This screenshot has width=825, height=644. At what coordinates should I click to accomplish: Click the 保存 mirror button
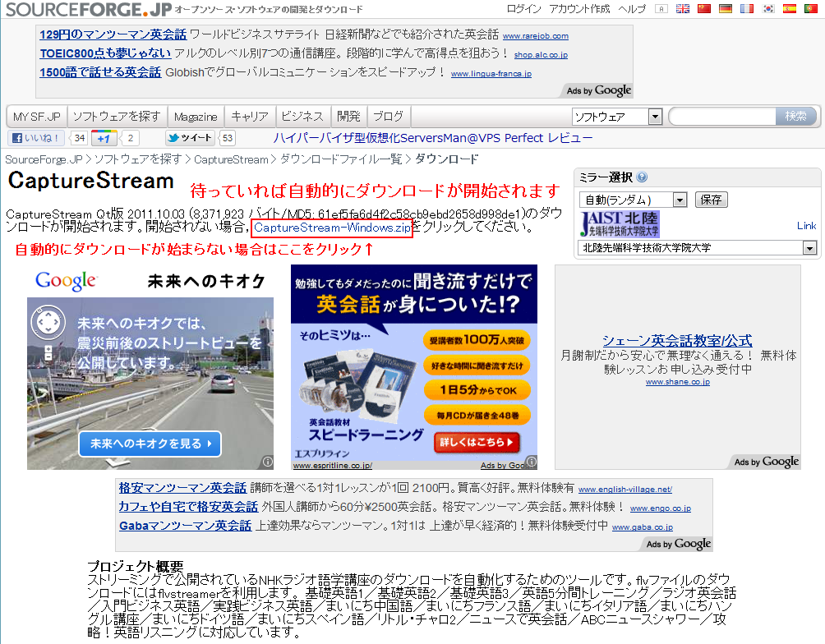coord(712,200)
